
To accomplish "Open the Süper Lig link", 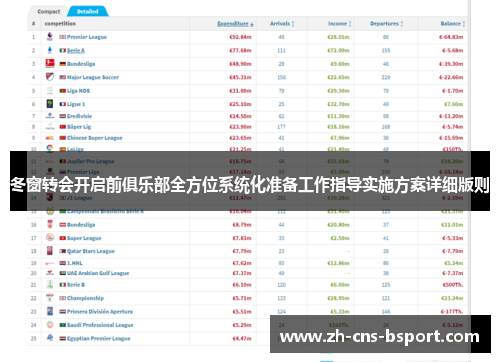I will click(x=79, y=127).
